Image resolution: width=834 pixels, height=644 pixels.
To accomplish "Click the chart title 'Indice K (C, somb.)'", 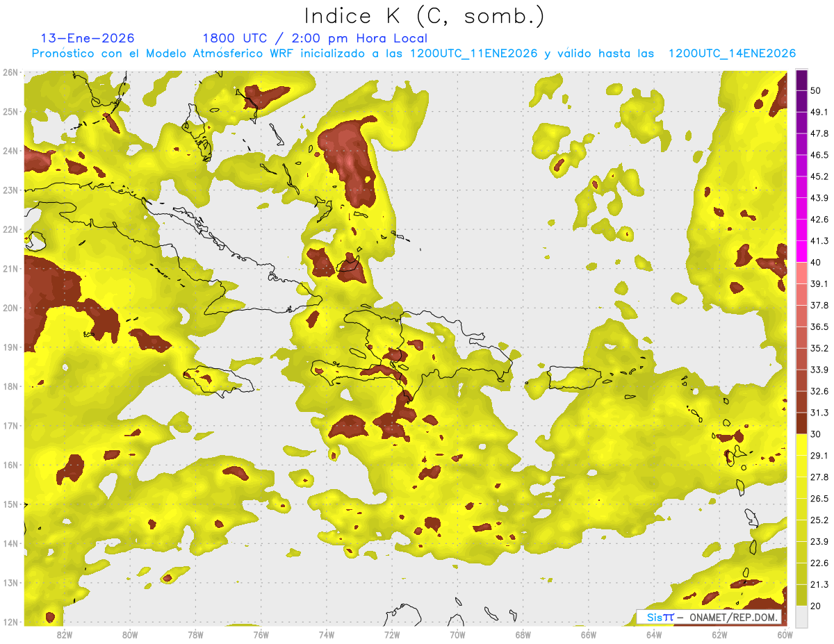I will (424, 16).
